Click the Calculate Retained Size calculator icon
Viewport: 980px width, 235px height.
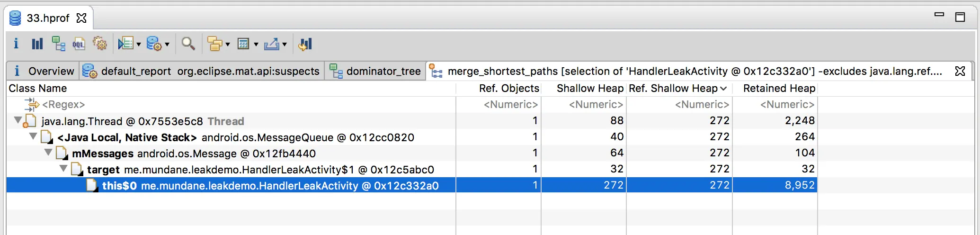[x=243, y=44]
